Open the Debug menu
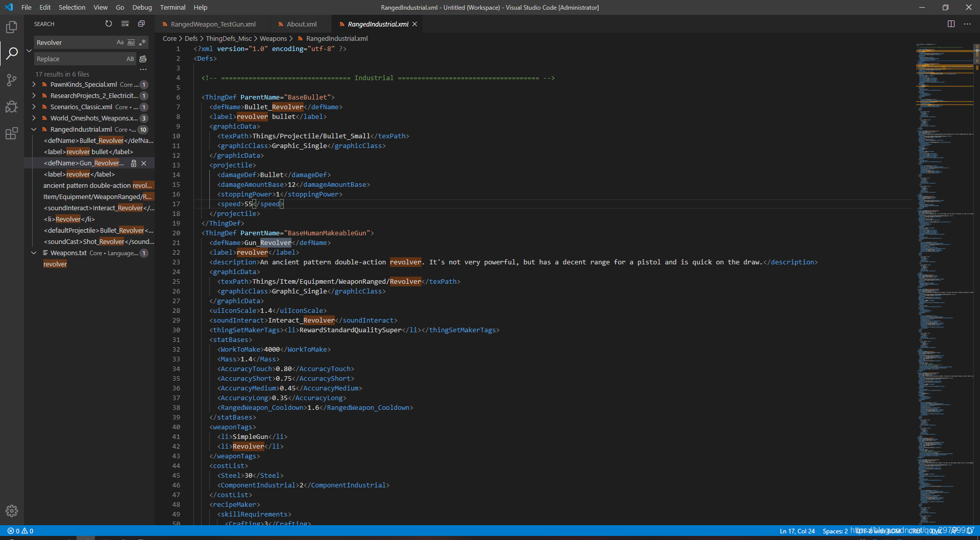This screenshot has width=980, height=540. pyautogui.click(x=142, y=7)
